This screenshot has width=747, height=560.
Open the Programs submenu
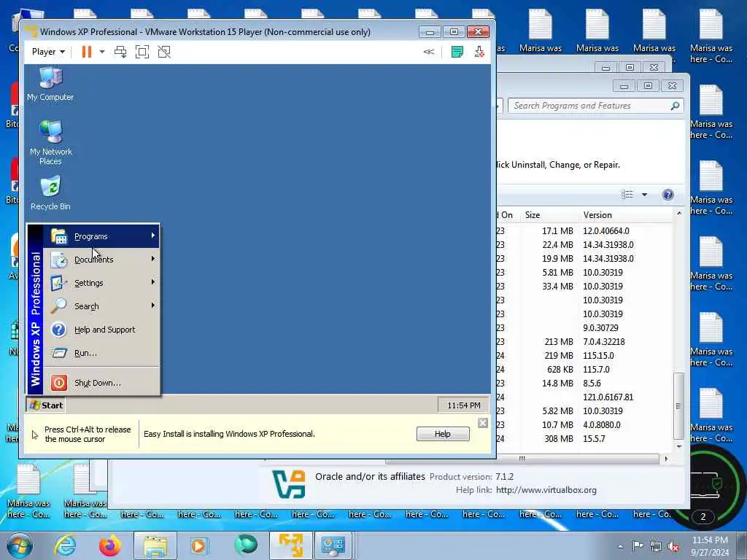coord(101,236)
